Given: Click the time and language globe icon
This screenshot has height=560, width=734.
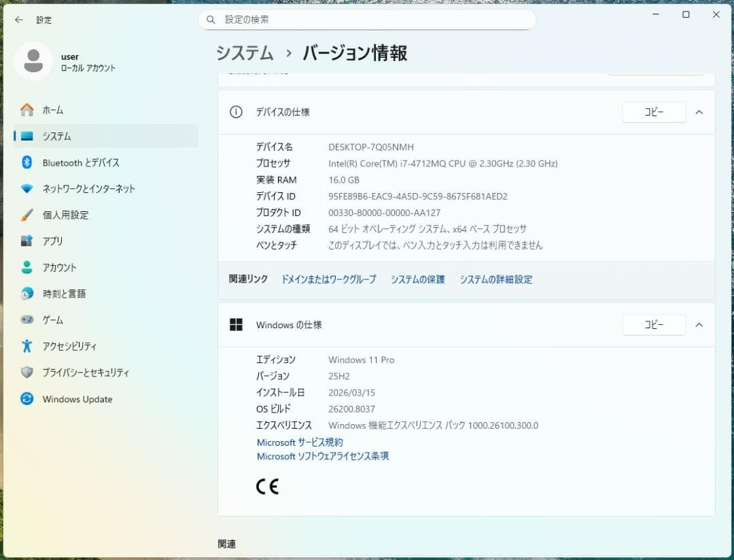Looking at the screenshot, I should [27, 294].
